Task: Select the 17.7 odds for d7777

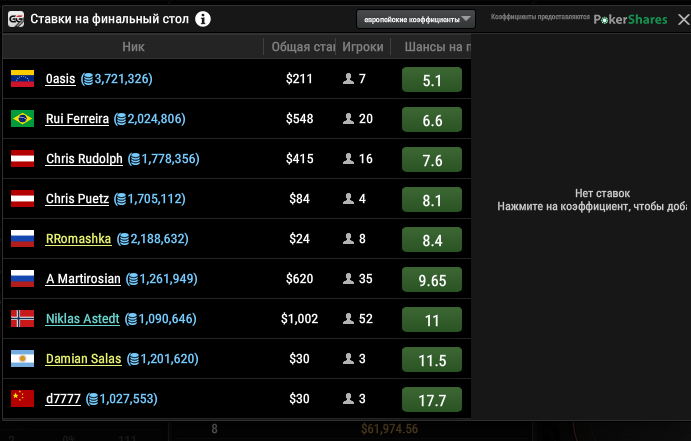Action: (432, 400)
